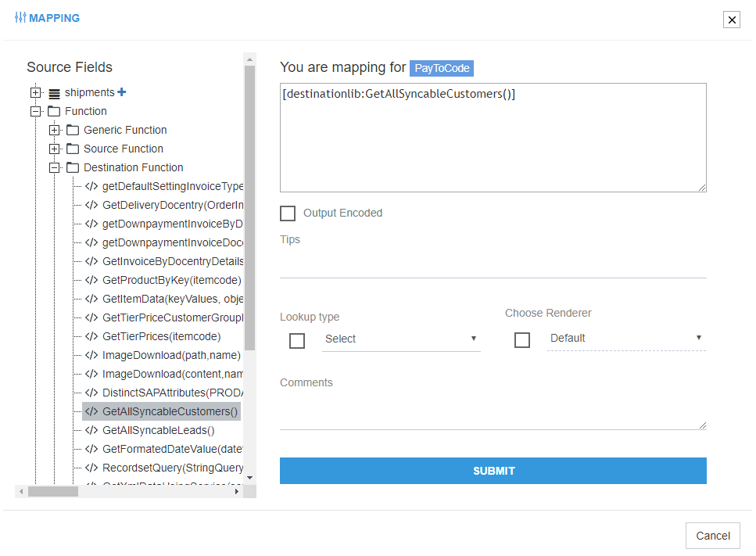Click the Destination Function folder icon
Screen dimensions: 756x556
[73, 167]
